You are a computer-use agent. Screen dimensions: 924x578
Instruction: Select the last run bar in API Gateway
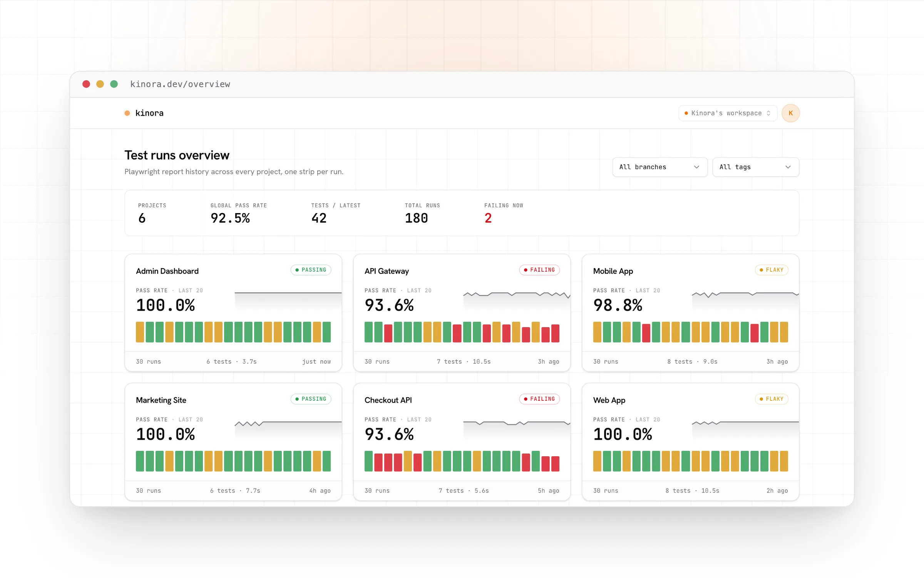click(555, 333)
